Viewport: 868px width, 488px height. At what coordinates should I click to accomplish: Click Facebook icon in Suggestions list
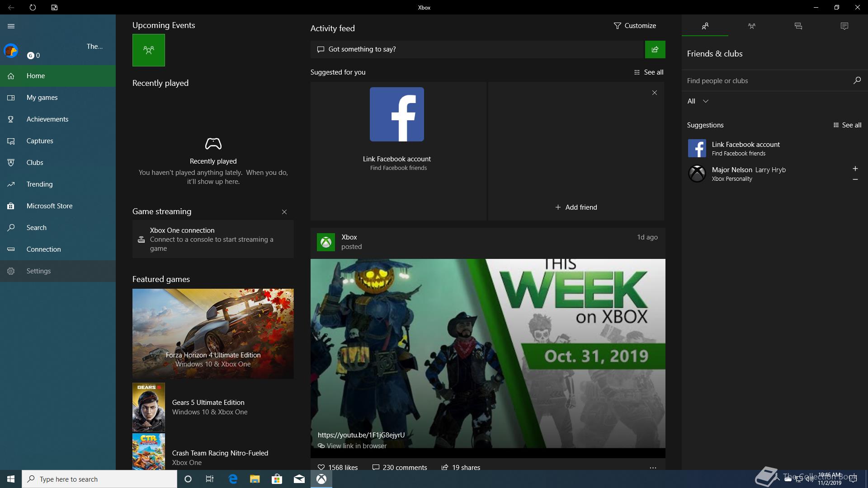tap(697, 148)
